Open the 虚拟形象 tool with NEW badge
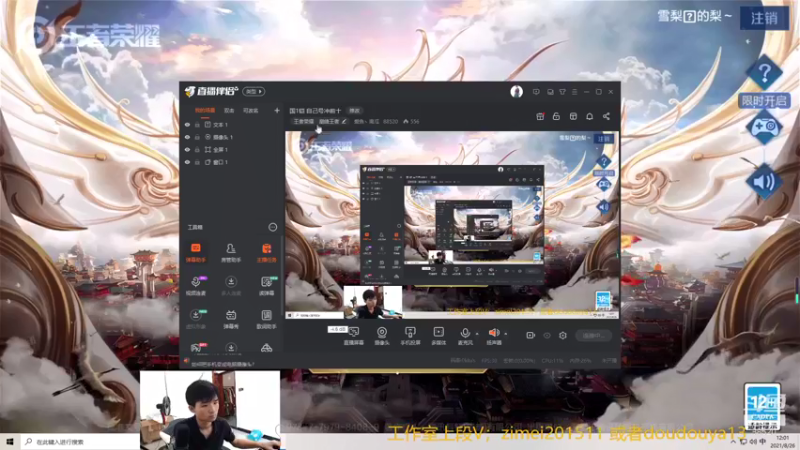The height and width of the screenshot is (450, 800). 195,319
